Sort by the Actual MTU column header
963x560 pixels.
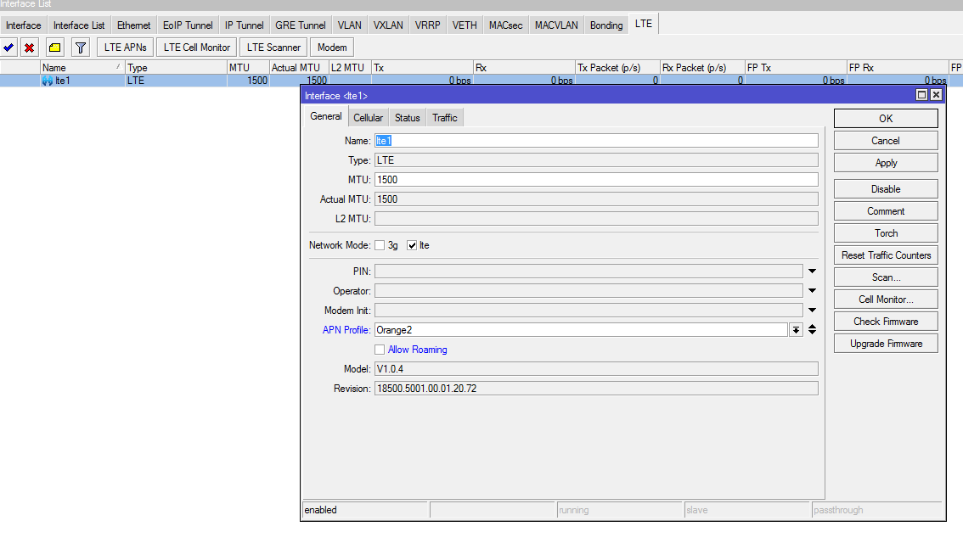(298, 68)
